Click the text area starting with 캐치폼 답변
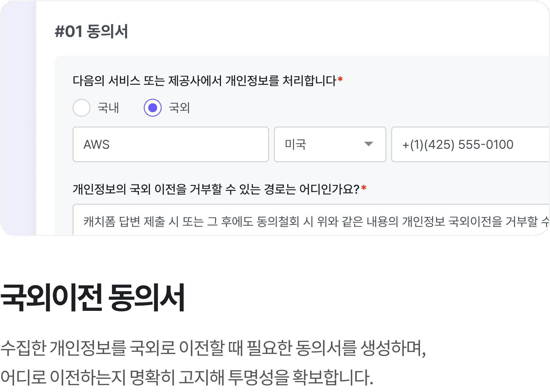 (311, 220)
